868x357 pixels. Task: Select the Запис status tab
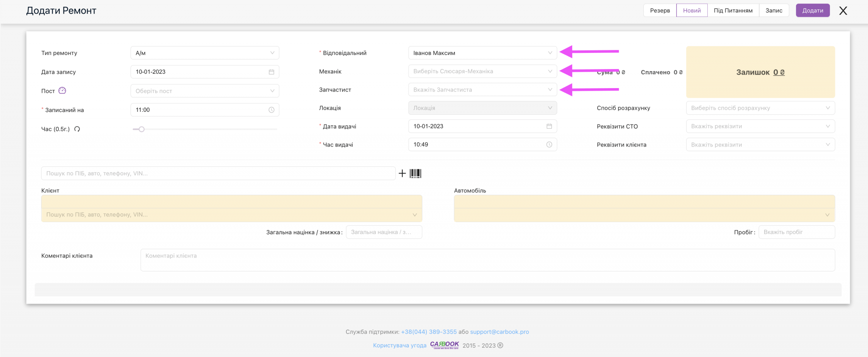(773, 11)
